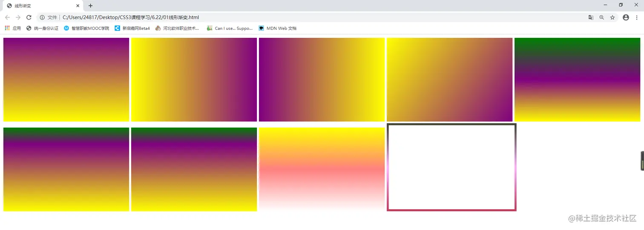
Task: Click the diagonal yellow-to-purple gradient box
Action: coord(449,80)
